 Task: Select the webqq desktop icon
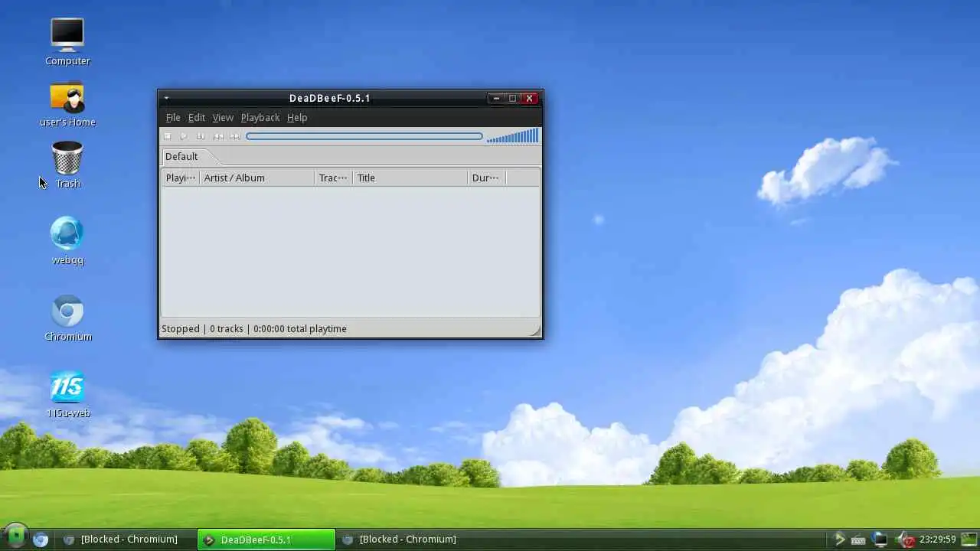click(67, 240)
